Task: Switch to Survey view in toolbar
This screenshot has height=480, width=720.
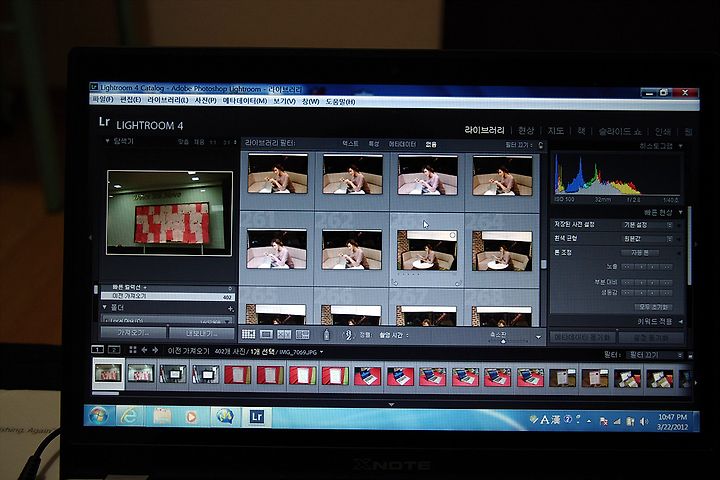Action: (302, 334)
